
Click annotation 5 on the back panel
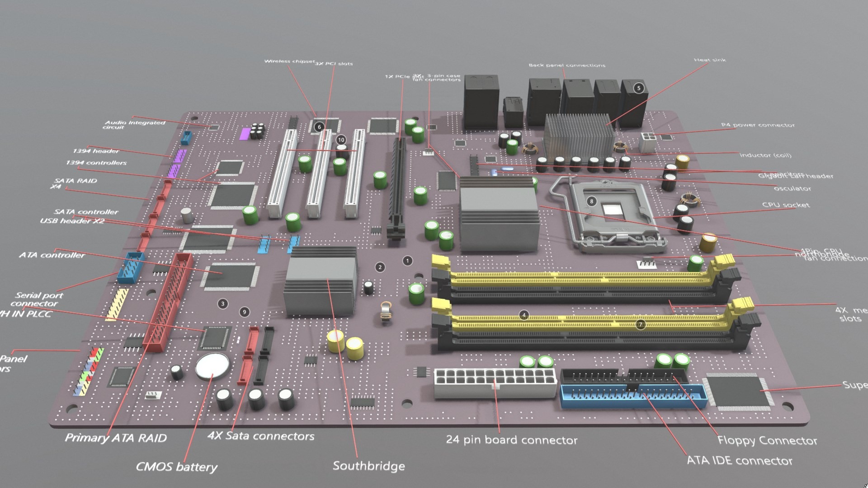tap(639, 88)
